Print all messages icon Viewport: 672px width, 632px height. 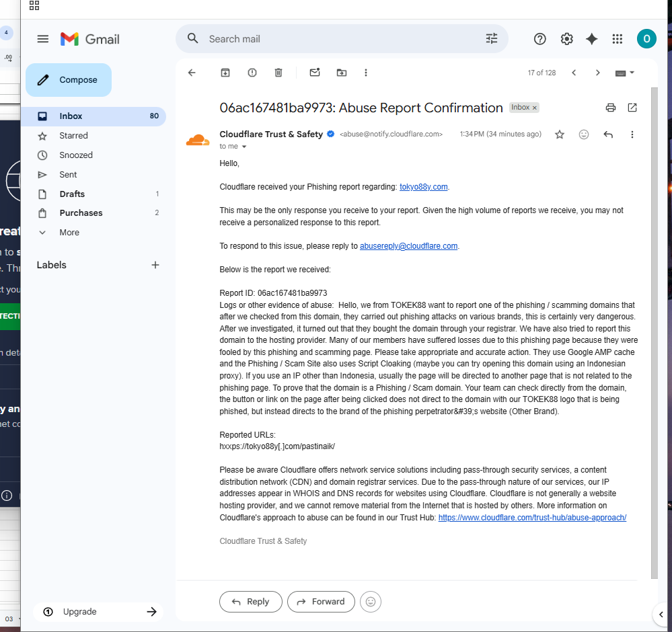tap(611, 108)
